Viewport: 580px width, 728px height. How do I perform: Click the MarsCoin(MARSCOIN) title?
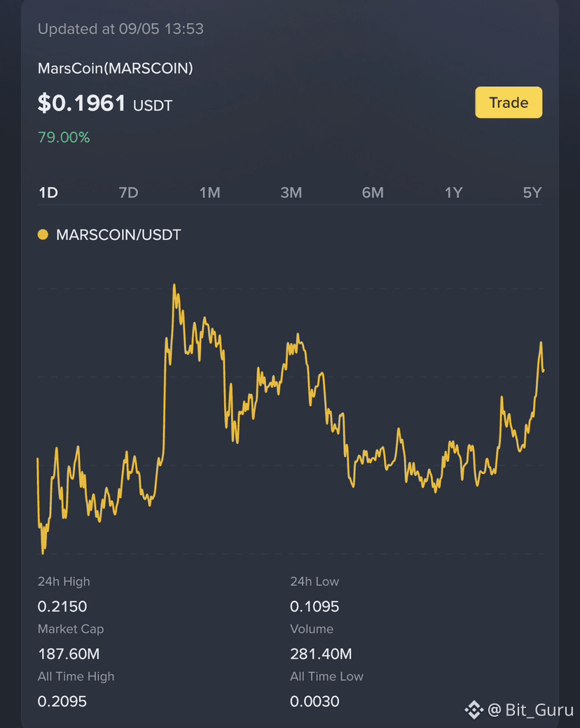click(116, 69)
